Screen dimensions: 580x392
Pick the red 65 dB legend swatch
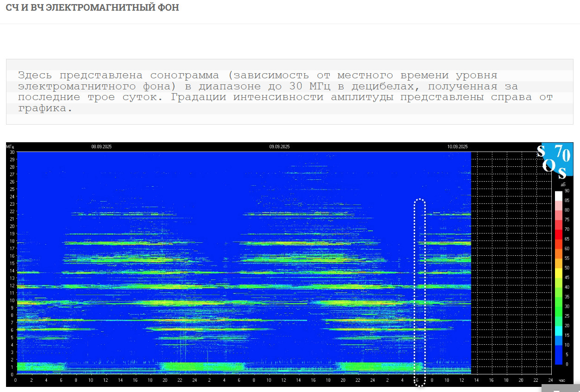(x=558, y=240)
